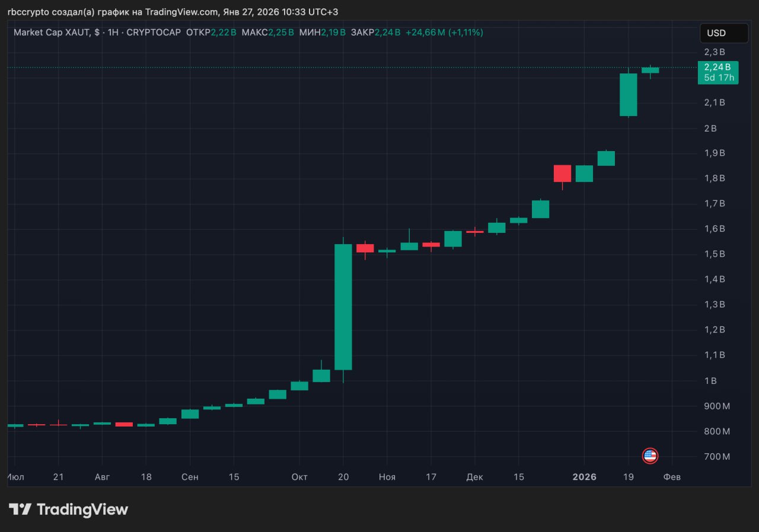
Task: Click the Сен label on time axis
Action: (190, 477)
